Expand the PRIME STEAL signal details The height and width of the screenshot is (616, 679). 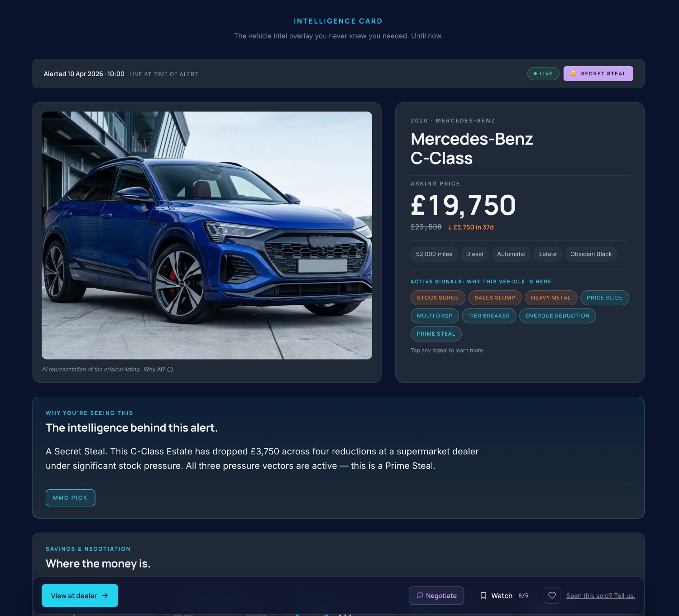[x=436, y=334]
